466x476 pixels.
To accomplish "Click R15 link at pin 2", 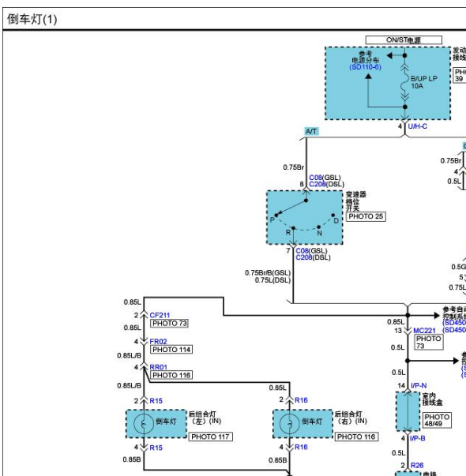I will tap(156, 401).
